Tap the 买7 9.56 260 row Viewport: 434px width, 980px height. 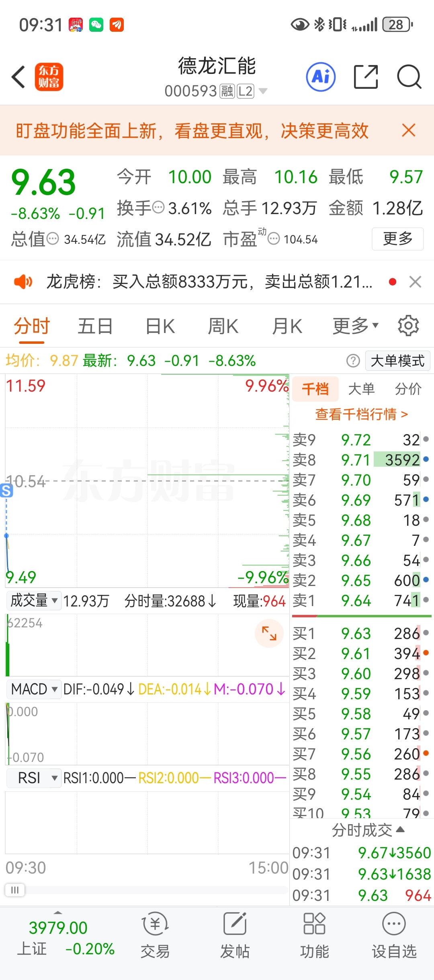point(361,754)
